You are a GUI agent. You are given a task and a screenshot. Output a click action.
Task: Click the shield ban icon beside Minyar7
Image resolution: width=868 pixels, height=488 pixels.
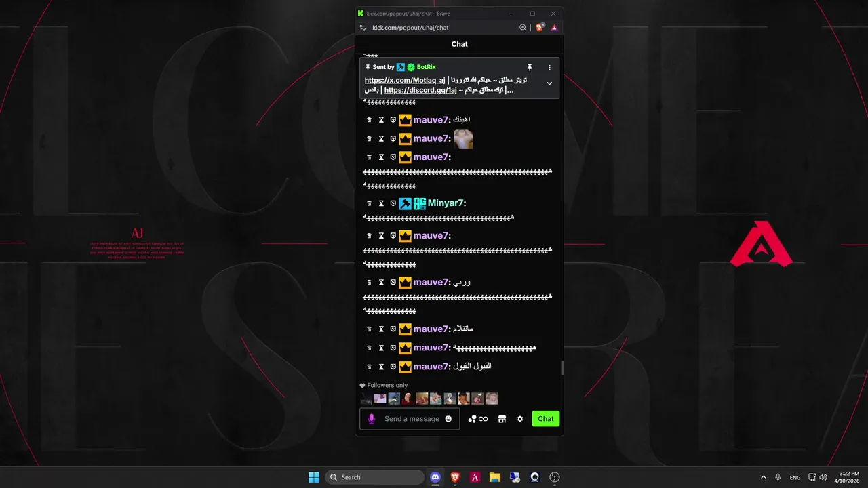pyautogui.click(x=393, y=203)
